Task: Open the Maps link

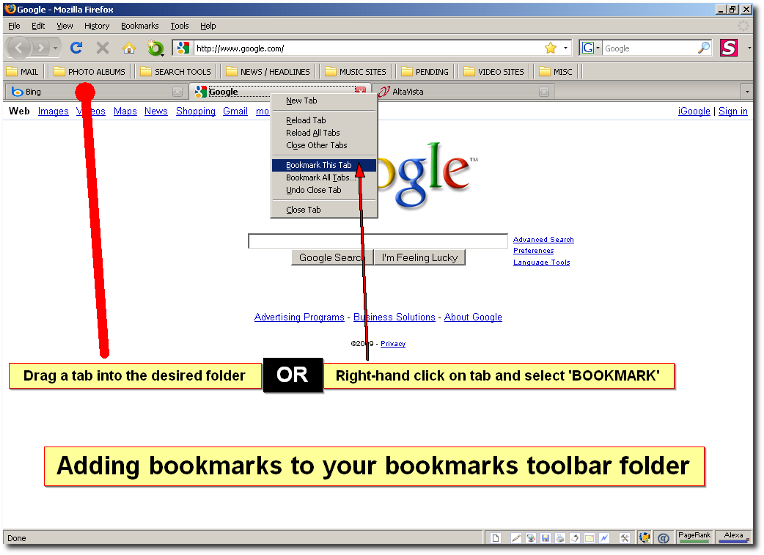Action: pos(125,111)
